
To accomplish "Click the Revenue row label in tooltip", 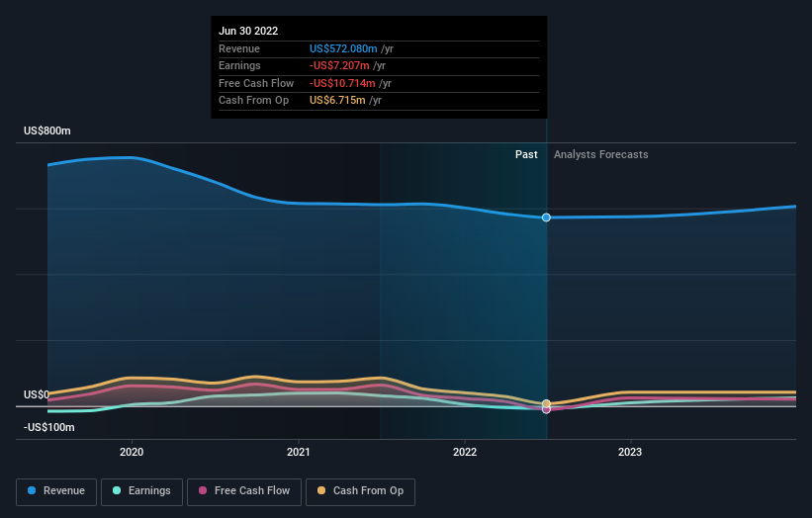I will coord(239,48).
